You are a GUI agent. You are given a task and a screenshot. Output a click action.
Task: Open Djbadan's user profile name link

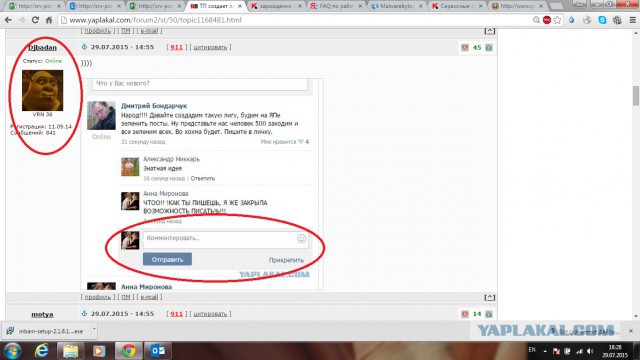tap(42, 47)
